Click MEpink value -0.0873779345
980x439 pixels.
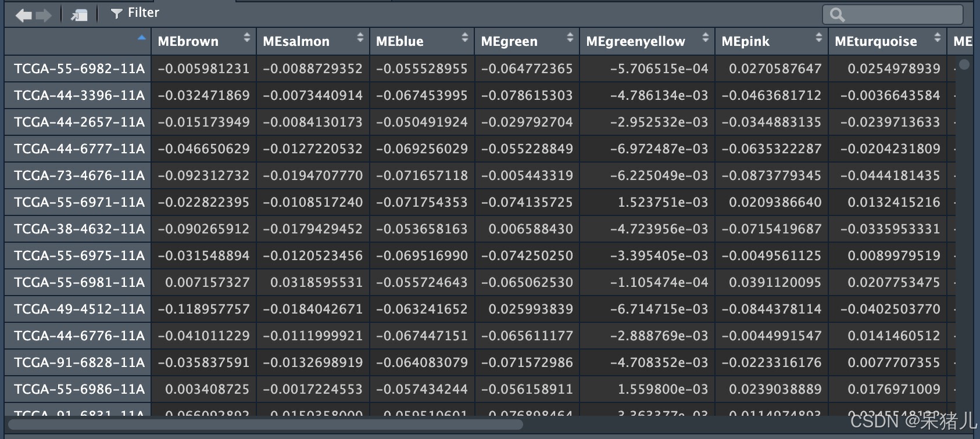pyautogui.click(x=771, y=175)
